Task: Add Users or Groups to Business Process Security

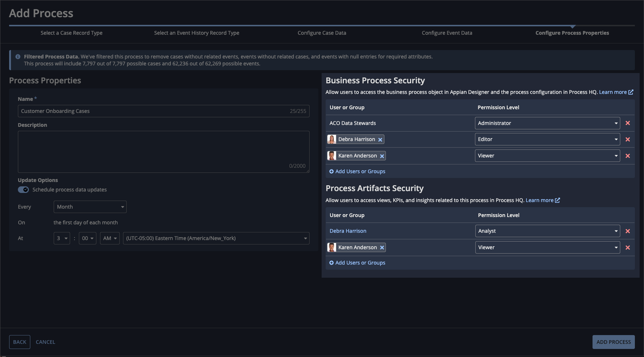Action: 357,171
